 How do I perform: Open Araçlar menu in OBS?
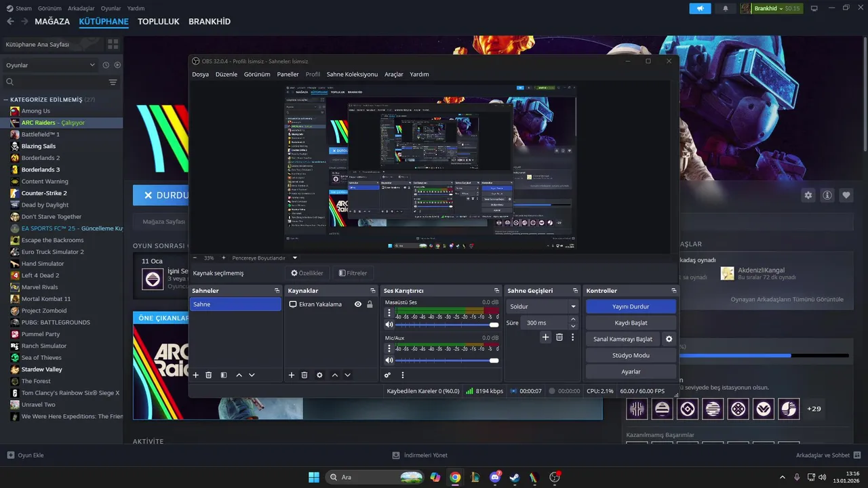(x=394, y=75)
